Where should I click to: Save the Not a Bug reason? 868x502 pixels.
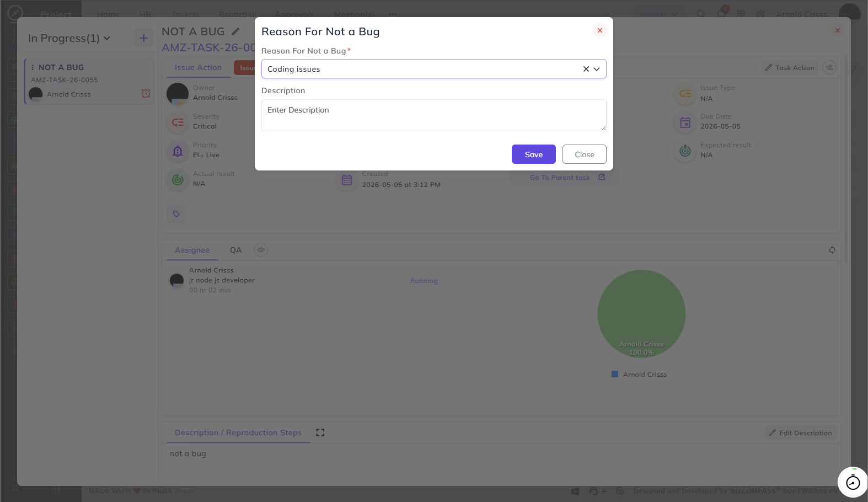pos(533,154)
